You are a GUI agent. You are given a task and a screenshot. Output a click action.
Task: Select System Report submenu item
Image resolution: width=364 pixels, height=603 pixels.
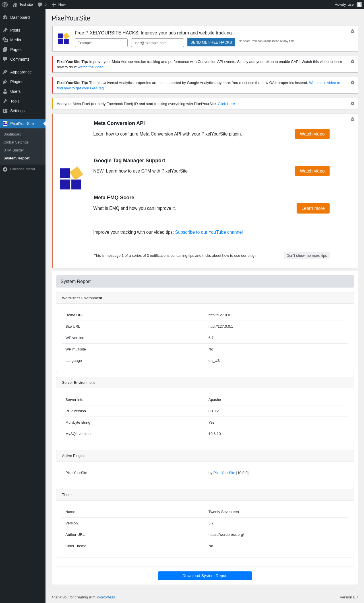tap(16, 158)
